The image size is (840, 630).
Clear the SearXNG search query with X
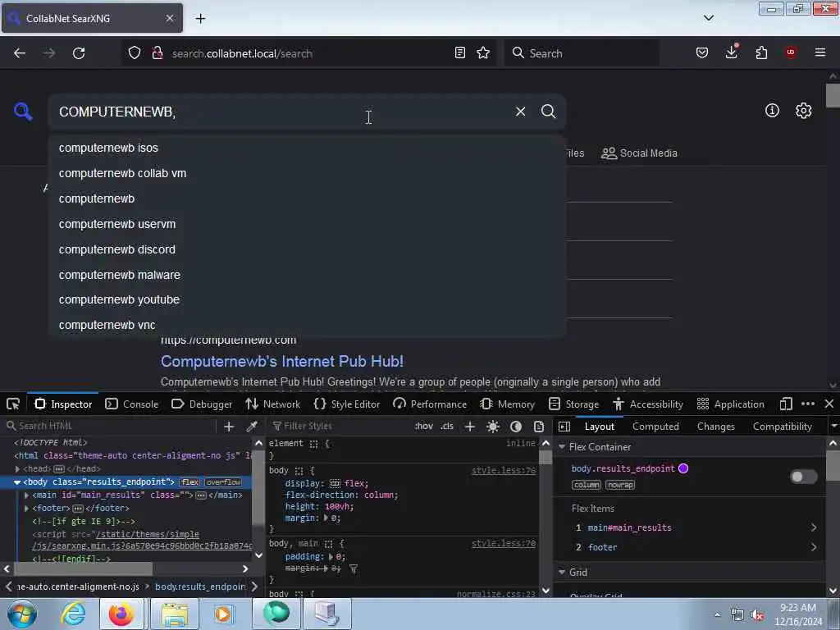(x=520, y=112)
